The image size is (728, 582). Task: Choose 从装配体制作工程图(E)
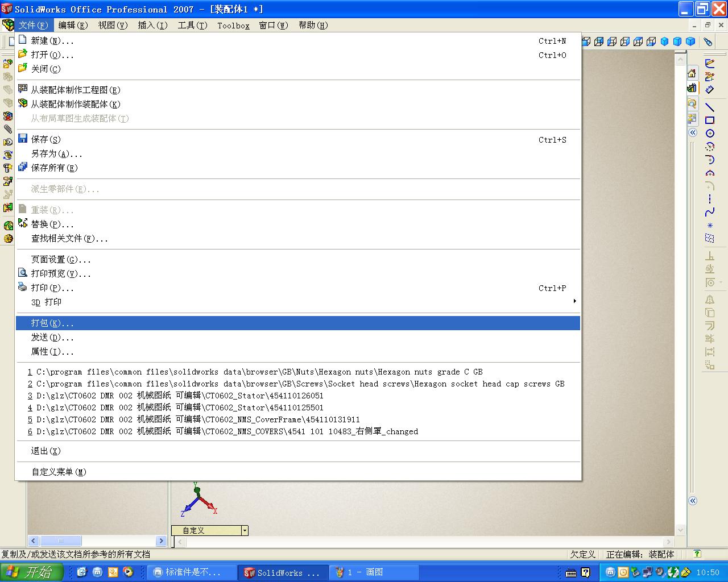(298, 90)
